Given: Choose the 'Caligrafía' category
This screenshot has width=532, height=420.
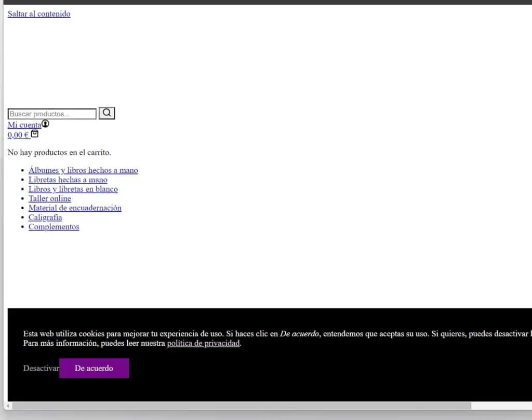Looking at the screenshot, I should [x=45, y=217].
